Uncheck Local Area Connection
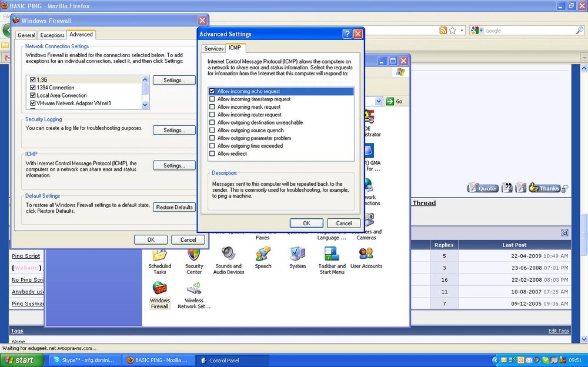Screen dimensions: 588x367 pos(32,95)
